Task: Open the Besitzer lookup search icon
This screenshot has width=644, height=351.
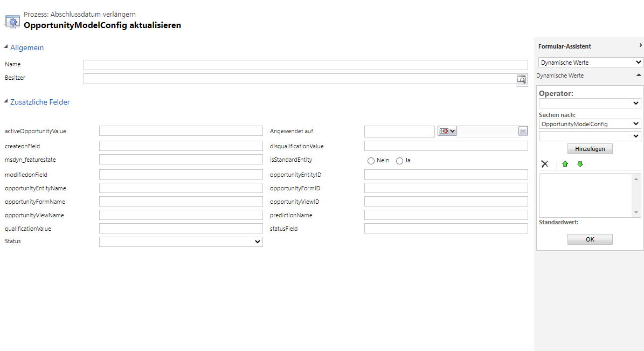Action: point(521,79)
